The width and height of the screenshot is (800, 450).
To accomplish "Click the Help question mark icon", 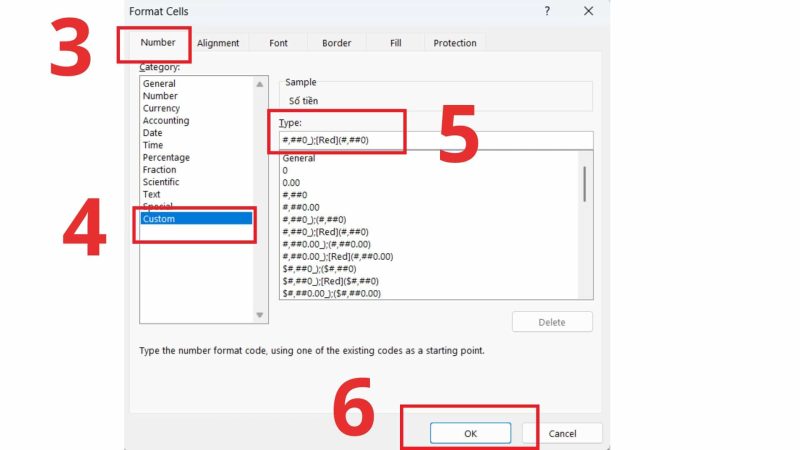I will (x=547, y=11).
